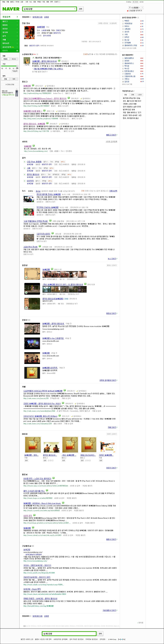Open the search box autocomplete arrow
Image resolution: width=164 pixels, height=644 pixels.
pos(75,9)
